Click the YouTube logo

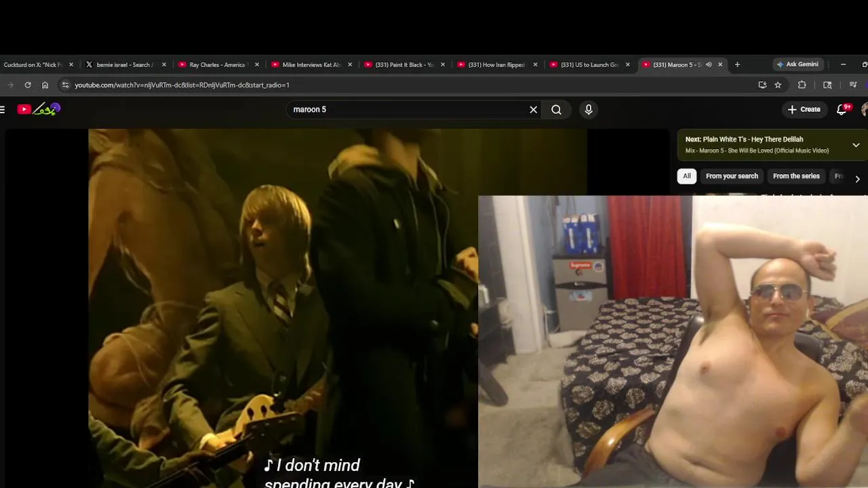click(x=39, y=109)
